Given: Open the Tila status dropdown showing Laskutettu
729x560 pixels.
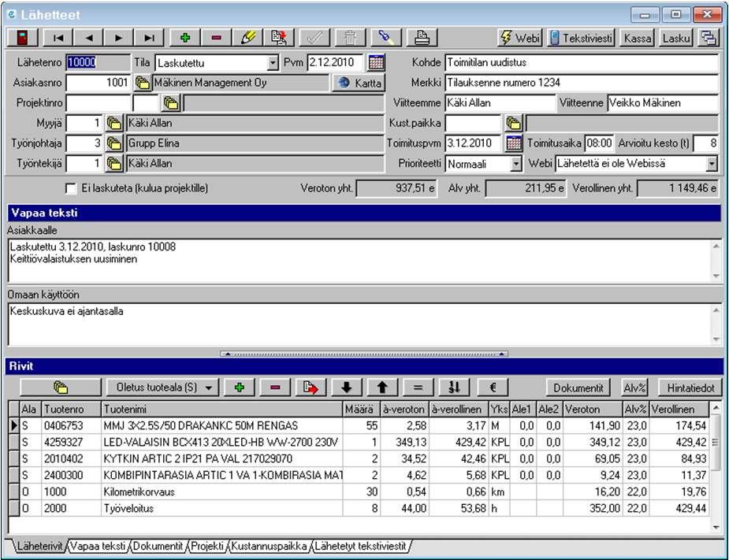Looking at the screenshot, I should [273, 63].
